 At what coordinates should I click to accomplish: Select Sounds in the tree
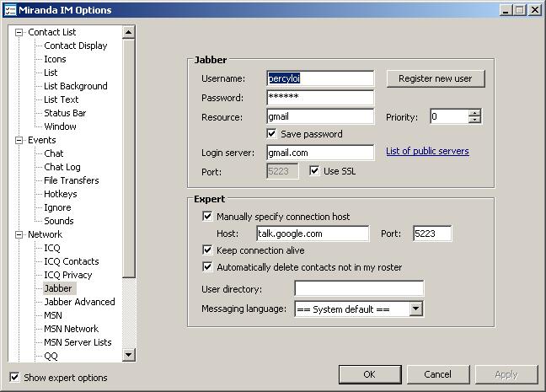tap(59, 221)
